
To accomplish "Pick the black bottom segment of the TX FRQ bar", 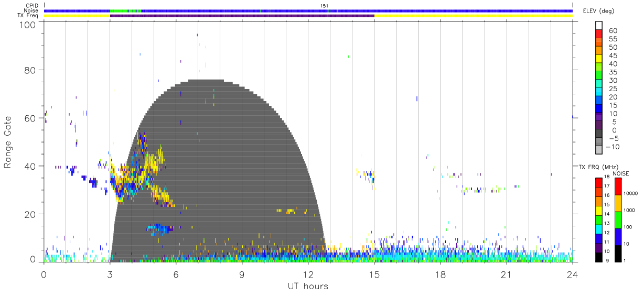I will [599, 257].
